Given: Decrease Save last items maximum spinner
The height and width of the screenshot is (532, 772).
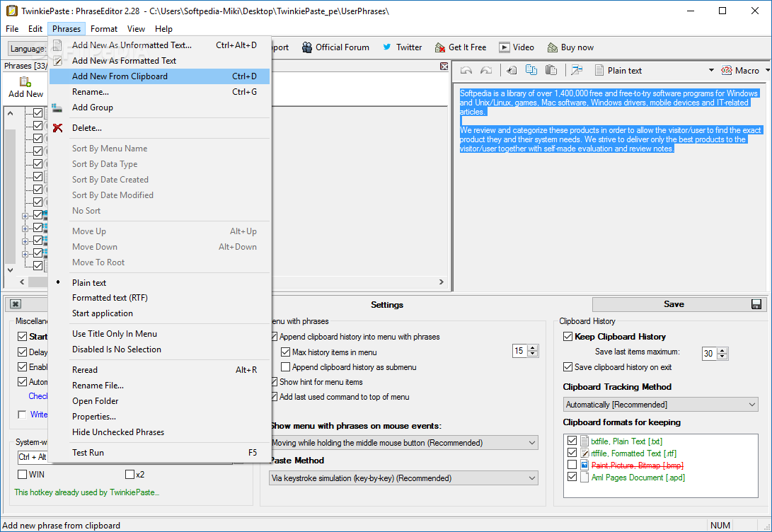Looking at the screenshot, I should pos(722,357).
